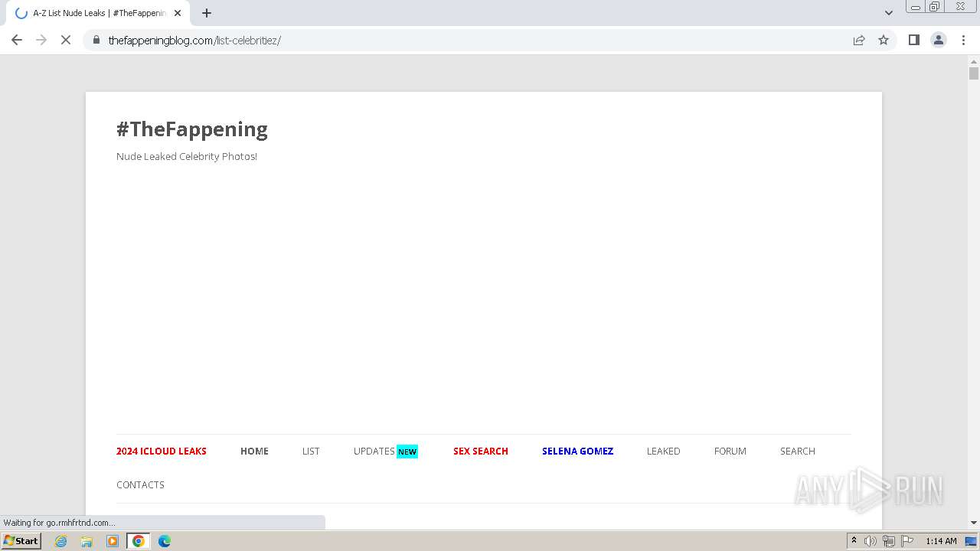Screen dimensions: 980x551
Task: Go back to the previous page
Action: [17, 40]
